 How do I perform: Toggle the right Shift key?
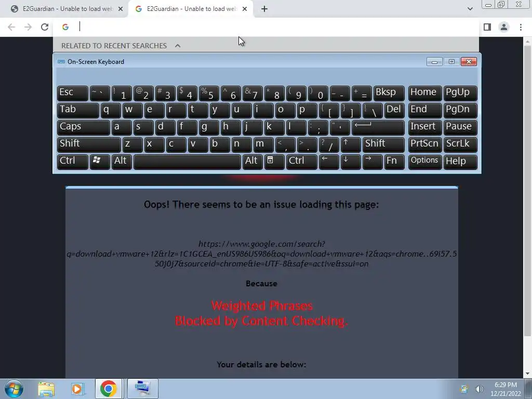point(383,144)
